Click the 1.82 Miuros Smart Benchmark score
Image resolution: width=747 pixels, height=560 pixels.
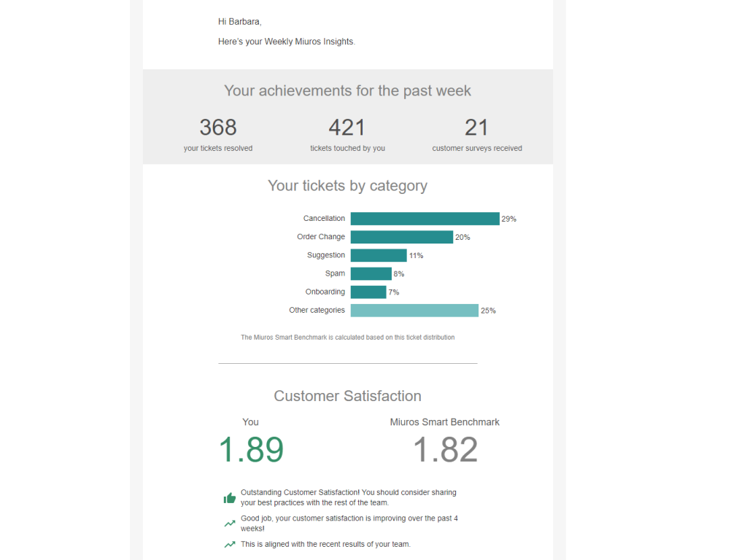coord(445,450)
